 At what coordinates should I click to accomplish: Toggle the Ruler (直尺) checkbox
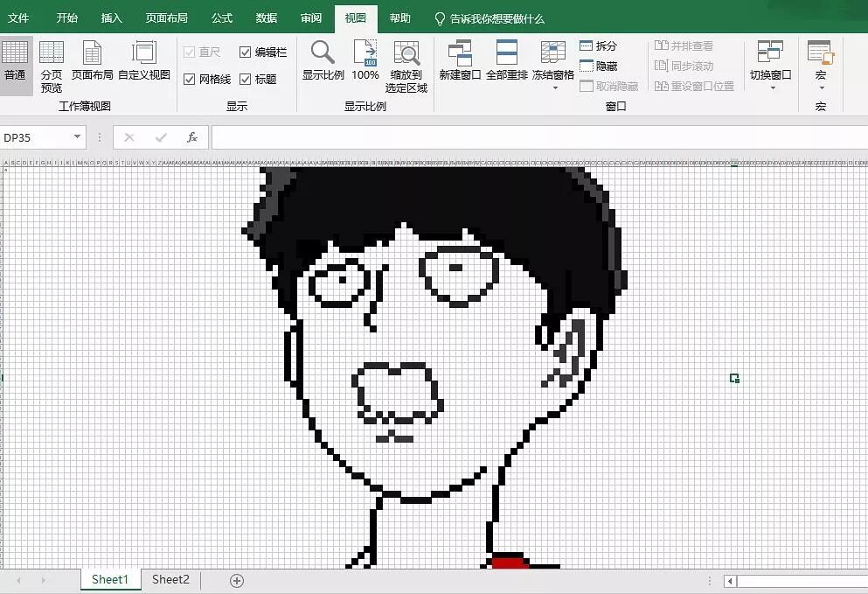(x=189, y=52)
